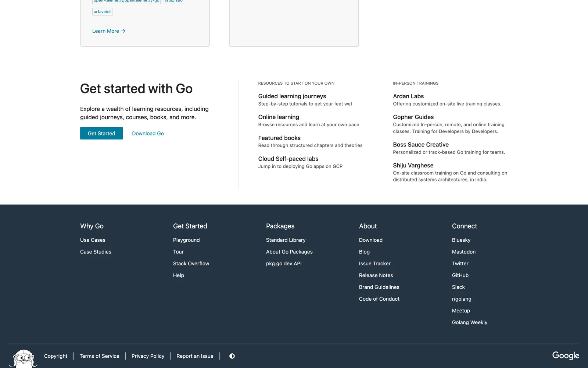Open Standard Library link
The image size is (588, 368).
(286, 240)
